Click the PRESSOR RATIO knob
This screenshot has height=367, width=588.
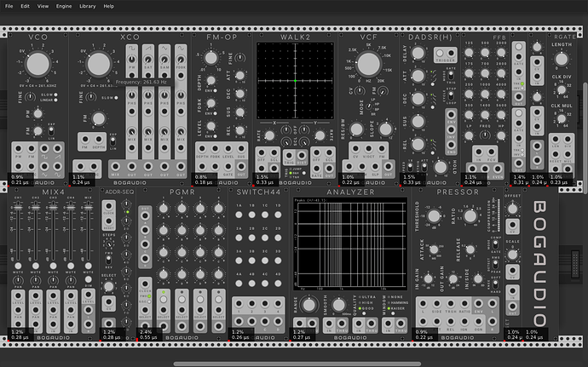click(x=470, y=216)
